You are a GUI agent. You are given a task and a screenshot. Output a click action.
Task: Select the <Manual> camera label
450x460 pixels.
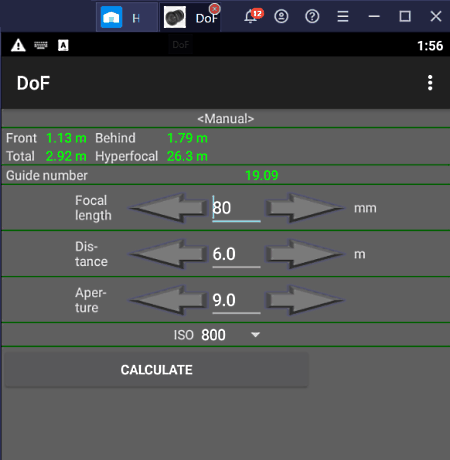(226, 119)
